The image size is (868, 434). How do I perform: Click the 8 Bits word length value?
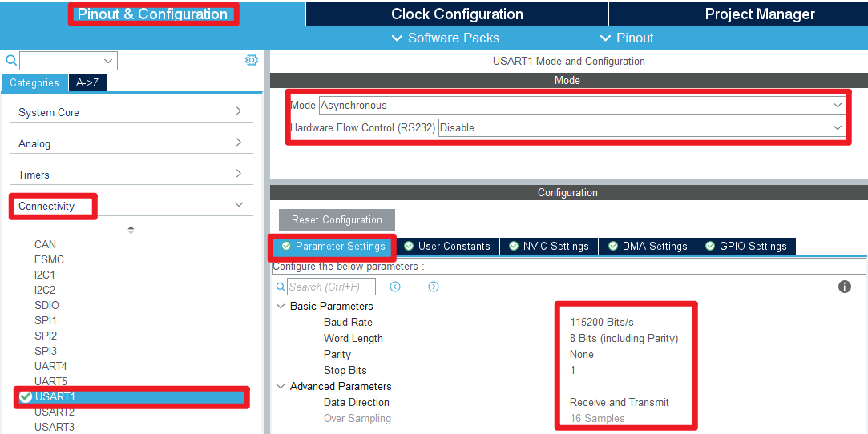click(x=624, y=339)
